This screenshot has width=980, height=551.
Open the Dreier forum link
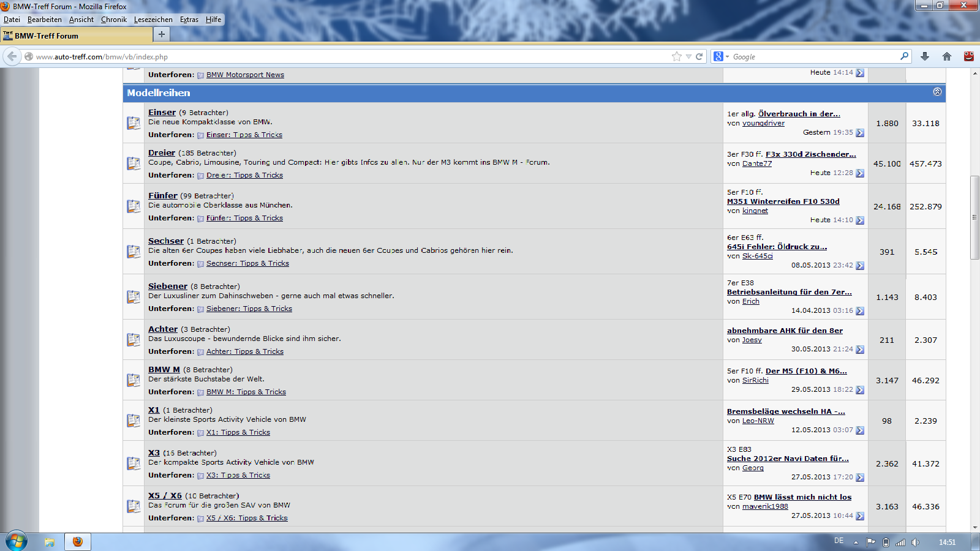tap(162, 152)
